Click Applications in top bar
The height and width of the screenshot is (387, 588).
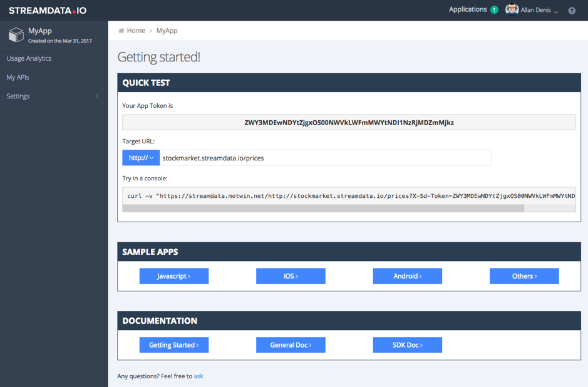468,10
